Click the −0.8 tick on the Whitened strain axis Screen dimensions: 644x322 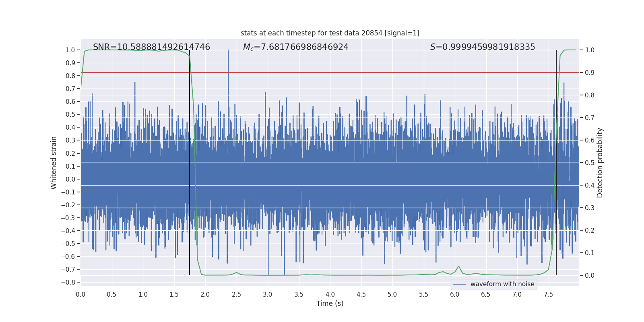click(x=68, y=282)
